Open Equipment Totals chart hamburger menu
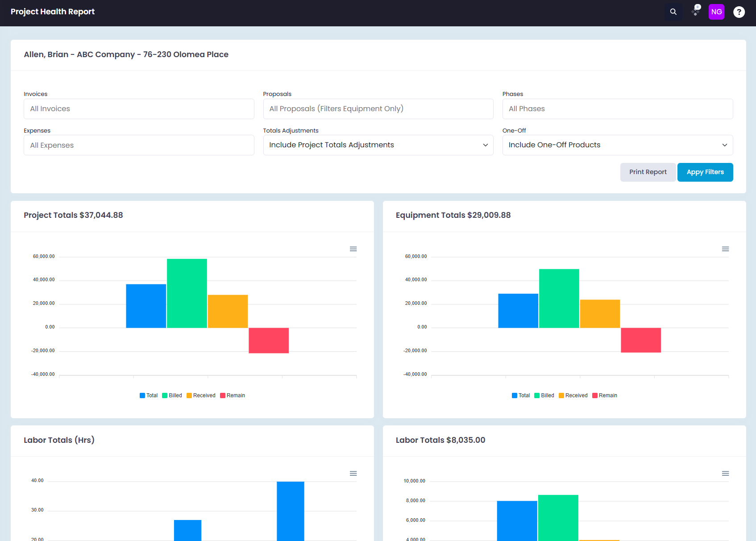756x541 pixels. (725, 249)
